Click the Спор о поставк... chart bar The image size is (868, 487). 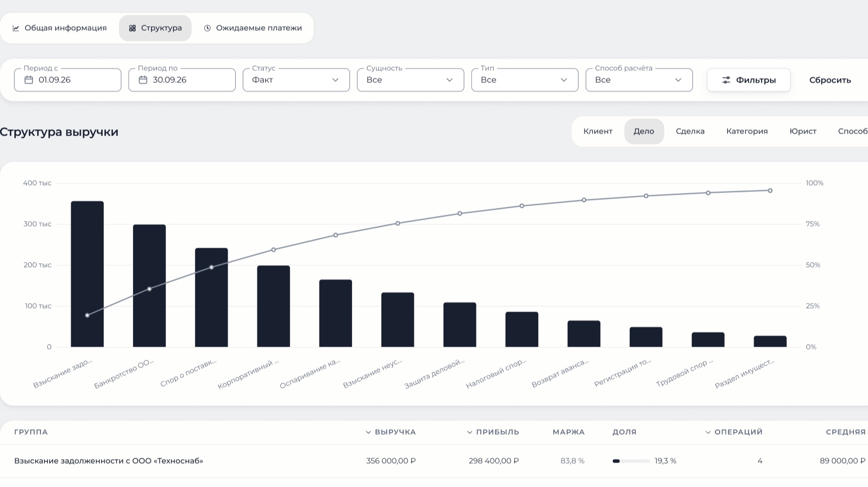[212, 297]
